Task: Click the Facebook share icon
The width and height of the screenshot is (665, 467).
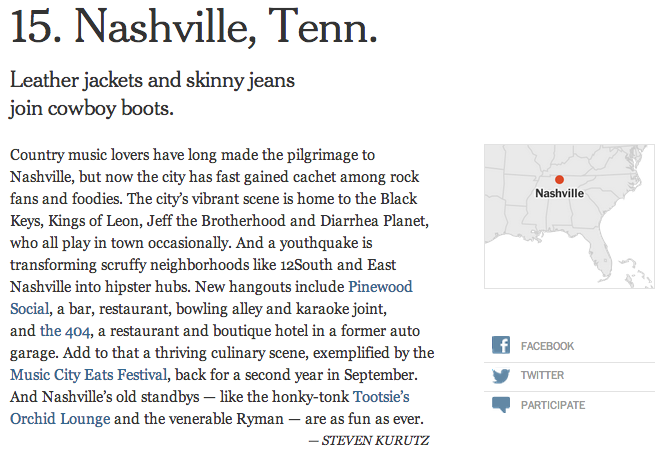Action: pos(502,346)
